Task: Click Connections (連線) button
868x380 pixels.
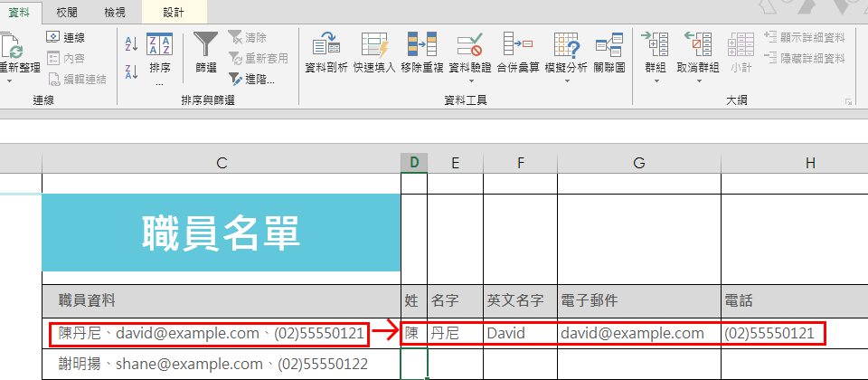Action: click(x=65, y=38)
